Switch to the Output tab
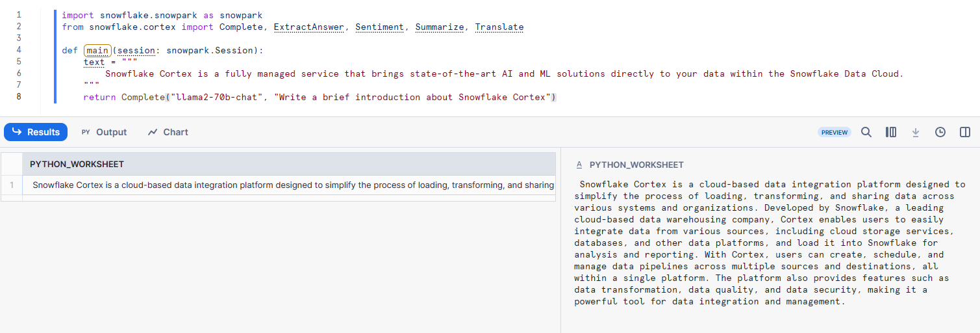 click(104, 132)
